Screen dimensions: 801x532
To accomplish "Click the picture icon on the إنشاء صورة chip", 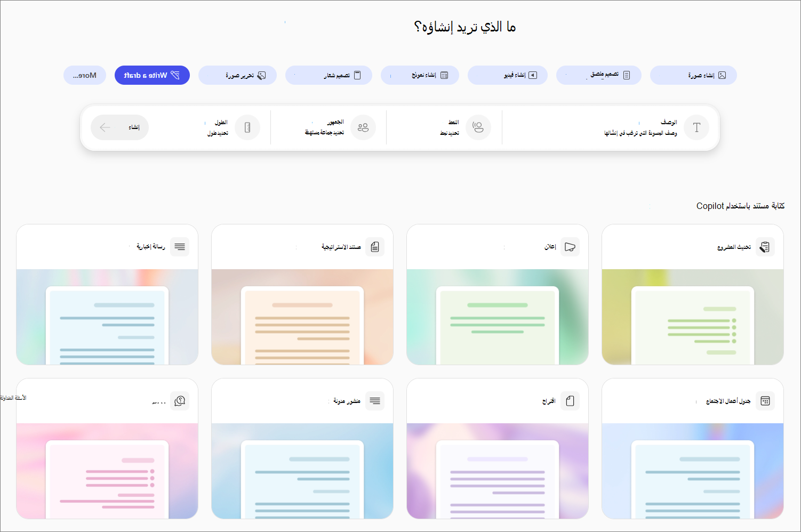I will click(722, 75).
